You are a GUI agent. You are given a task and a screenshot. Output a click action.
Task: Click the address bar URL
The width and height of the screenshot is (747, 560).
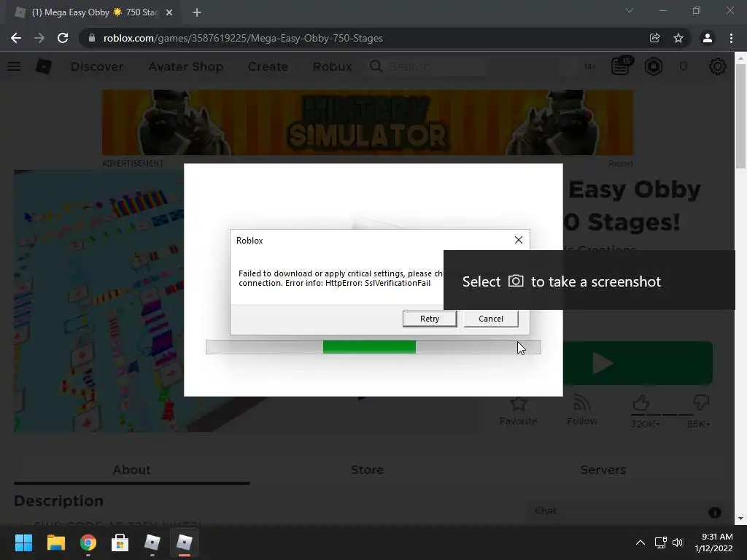pyautogui.click(x=243, y=38)
